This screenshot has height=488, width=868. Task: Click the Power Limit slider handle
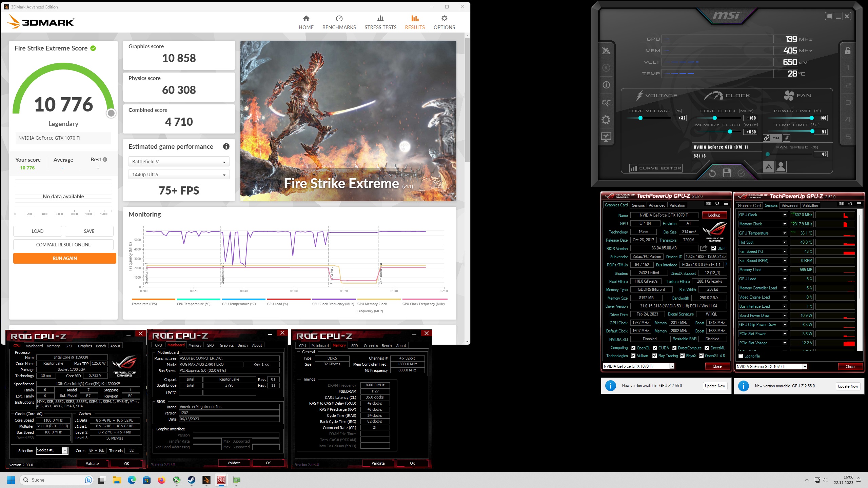pos(811,118)
